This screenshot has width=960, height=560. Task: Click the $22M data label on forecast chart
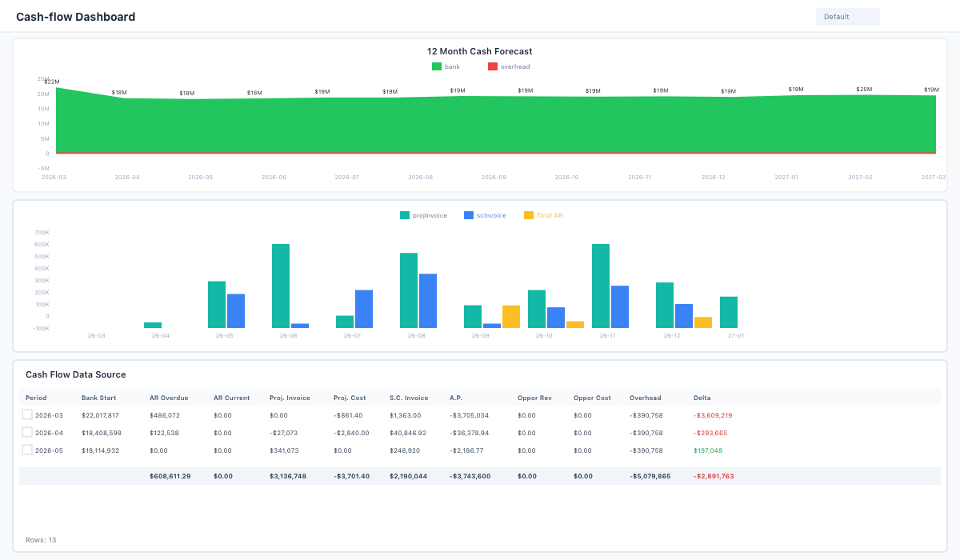tap(52, 82)
